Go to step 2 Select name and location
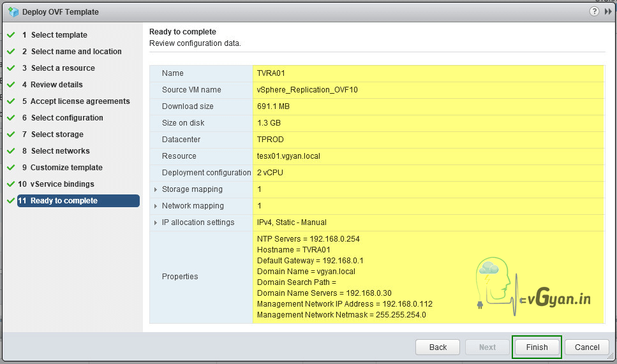 pos(77,51)
